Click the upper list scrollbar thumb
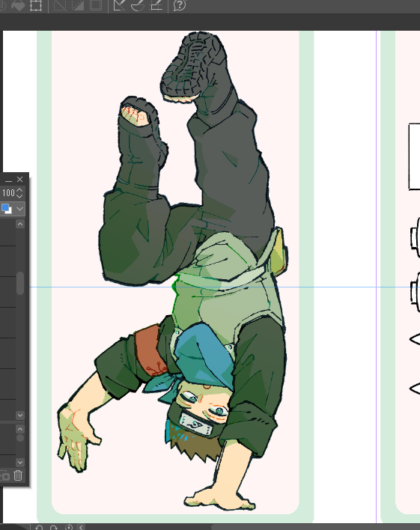Screen dimensions: 420x530 (20, 283)
